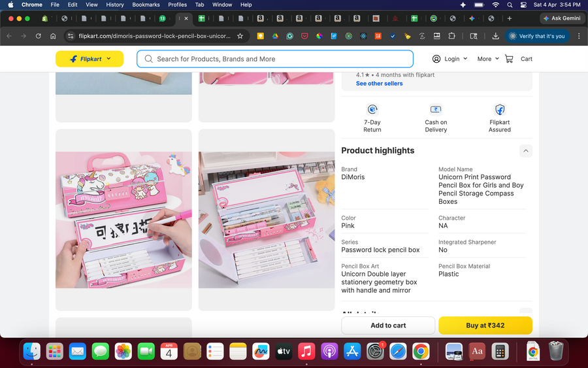588x368 pixels.
Task: Open Reminders from the Dock
Action: (215, 352)
